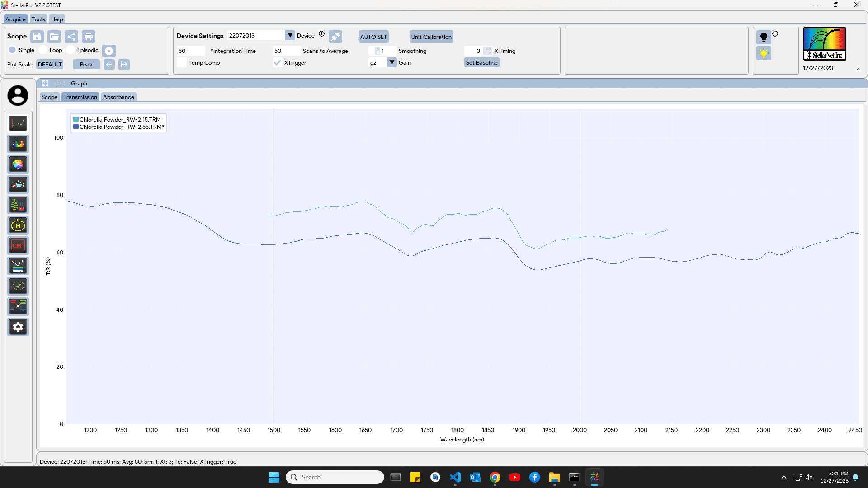Print the graph with printer icon
Image resolution: width=868 pixels, height=488 pixels.
coord(89,37)
